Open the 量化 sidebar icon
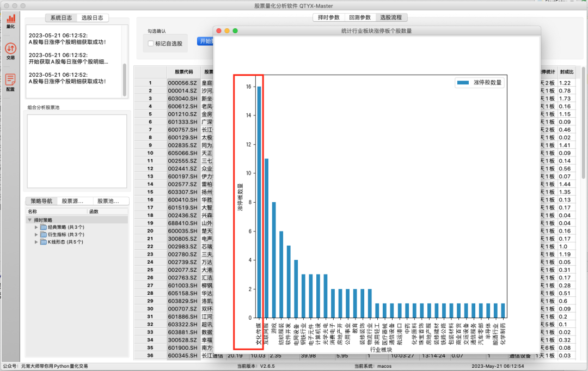588x371 pixels. click(x=10, y=21)
